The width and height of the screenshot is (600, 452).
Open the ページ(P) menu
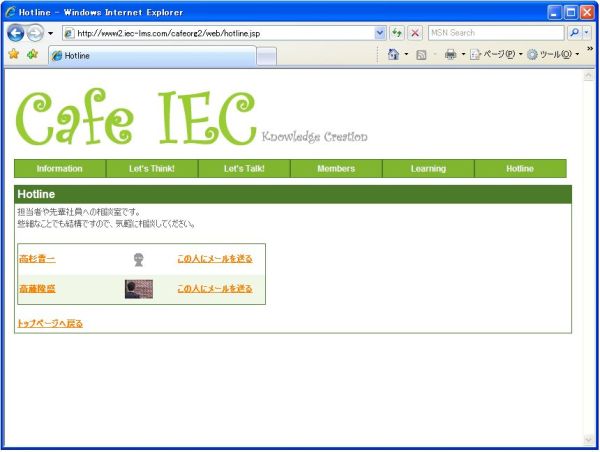point(496,54)
